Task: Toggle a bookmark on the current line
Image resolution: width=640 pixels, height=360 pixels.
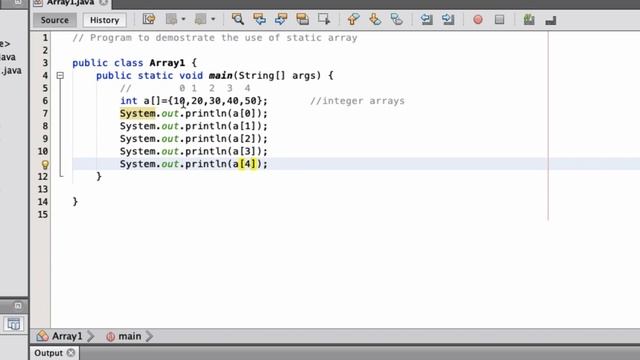Action: (x=396, y=19)
